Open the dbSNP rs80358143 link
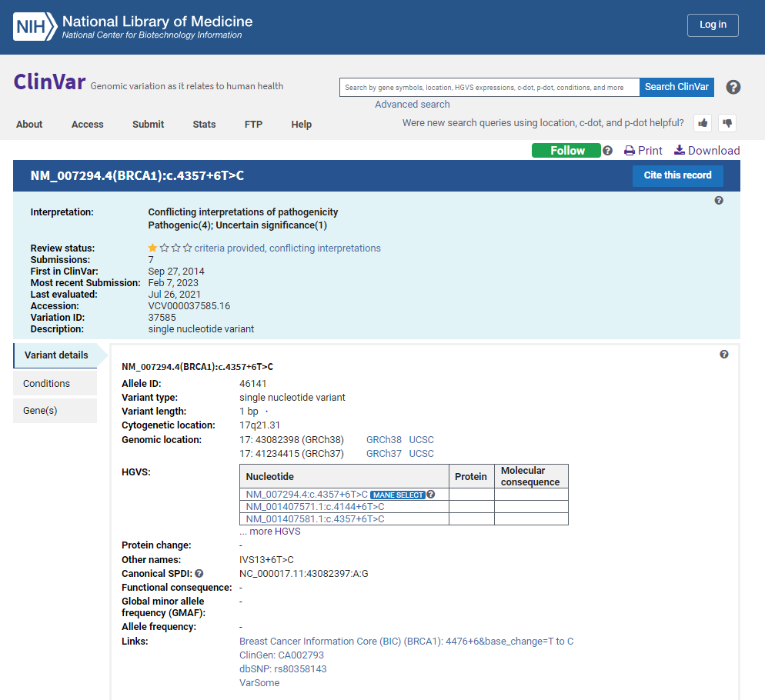The width and height of the screenshot is (765, 700). [283, 669]
